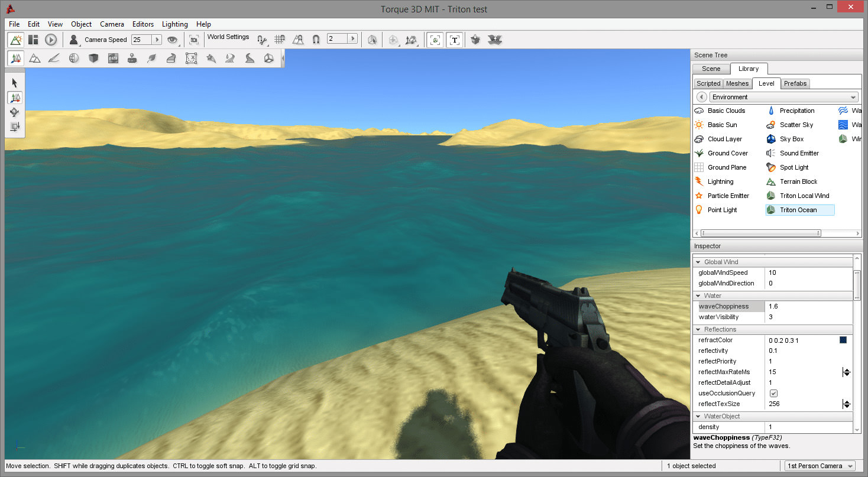
Task: Add Basic Sun from the library
Action: pyautogui.click(x=722, y=125)
